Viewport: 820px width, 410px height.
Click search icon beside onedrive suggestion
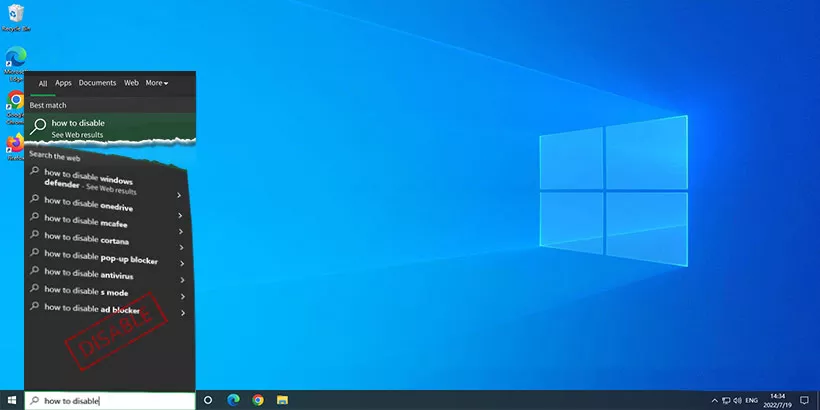click(x=35, y=198)
